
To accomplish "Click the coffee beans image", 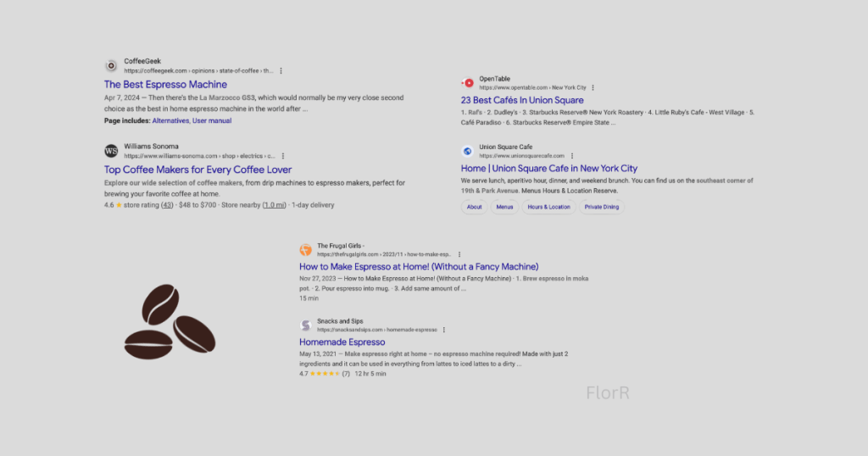I will pos(170,321).
